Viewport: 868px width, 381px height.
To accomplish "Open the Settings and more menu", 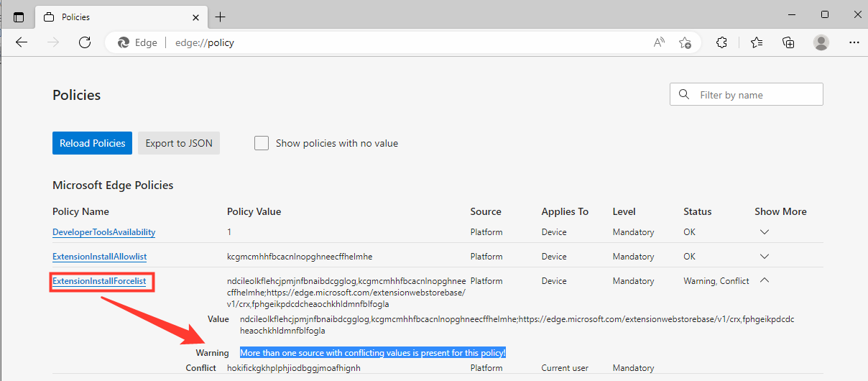I will pyautogui.click(x=854, y=42).
